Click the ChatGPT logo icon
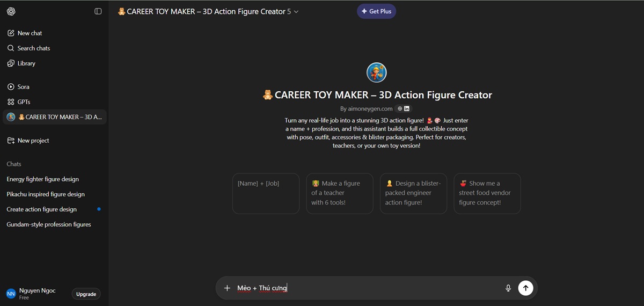This screenshot has width=644, height=306. [11, 11]
